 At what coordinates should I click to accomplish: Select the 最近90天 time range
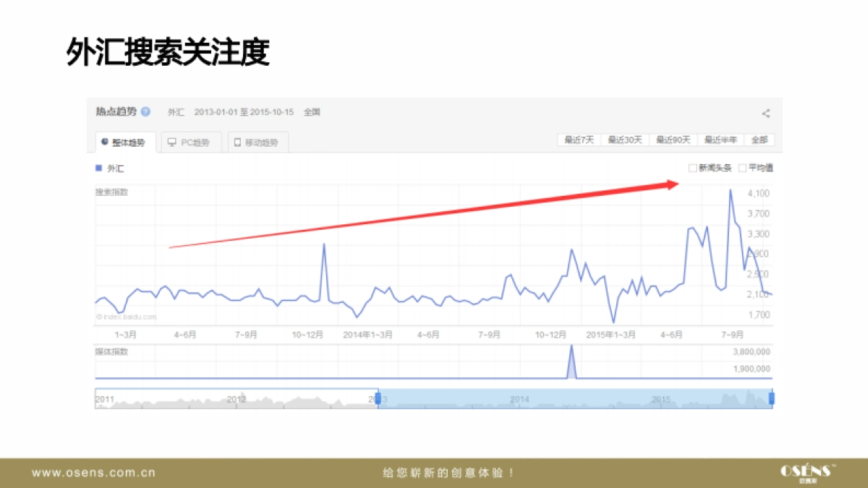coord(671,139)
